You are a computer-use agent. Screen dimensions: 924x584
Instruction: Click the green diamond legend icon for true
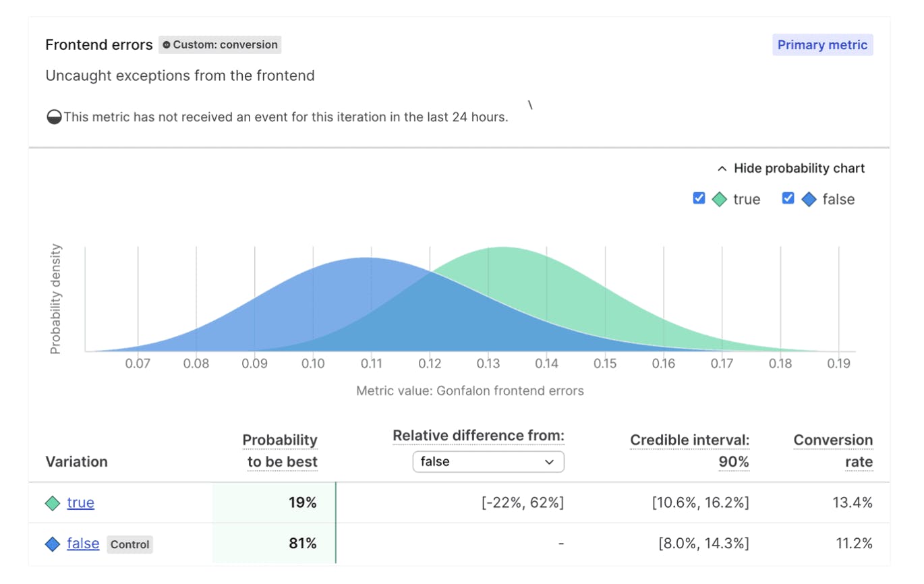(720, 200)
